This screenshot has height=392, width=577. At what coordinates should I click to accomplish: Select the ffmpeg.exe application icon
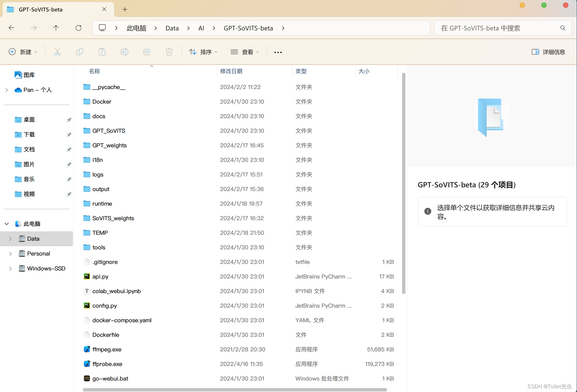pyautogui.click(x=87, y=349)
